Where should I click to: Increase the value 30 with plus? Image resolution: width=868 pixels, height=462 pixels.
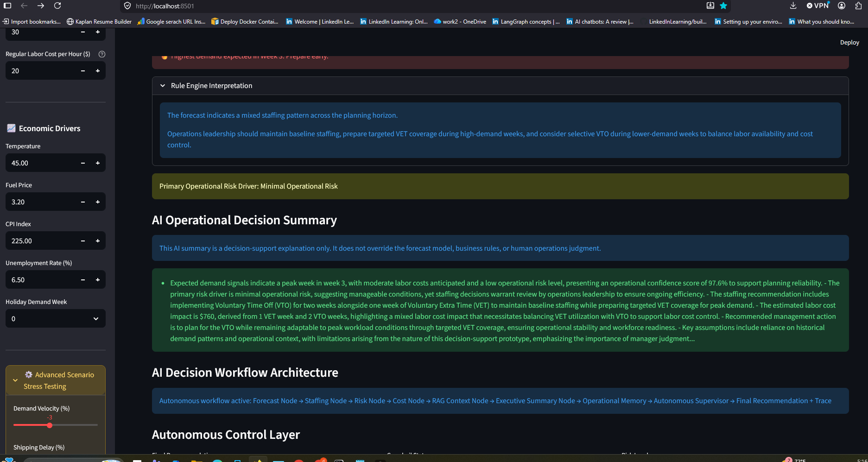pos(98,32)
